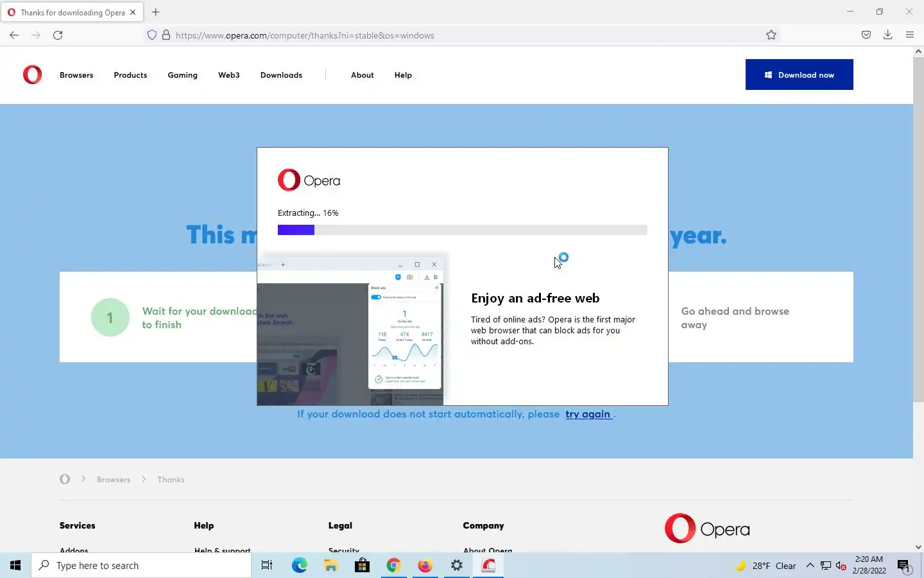Click the network status tray icon
The height and width of the screenshot is (578, 924).
click(x=826, y=566)
